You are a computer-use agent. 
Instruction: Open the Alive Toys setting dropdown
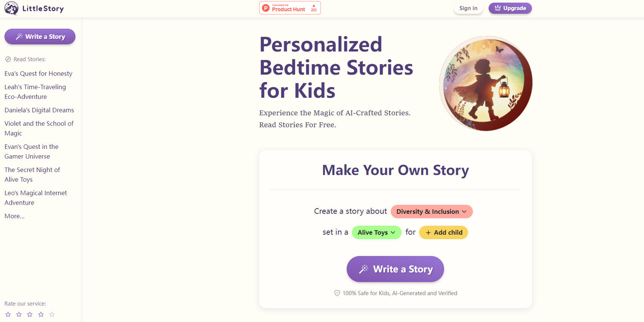pyautogui.click(x=376, y=232)
